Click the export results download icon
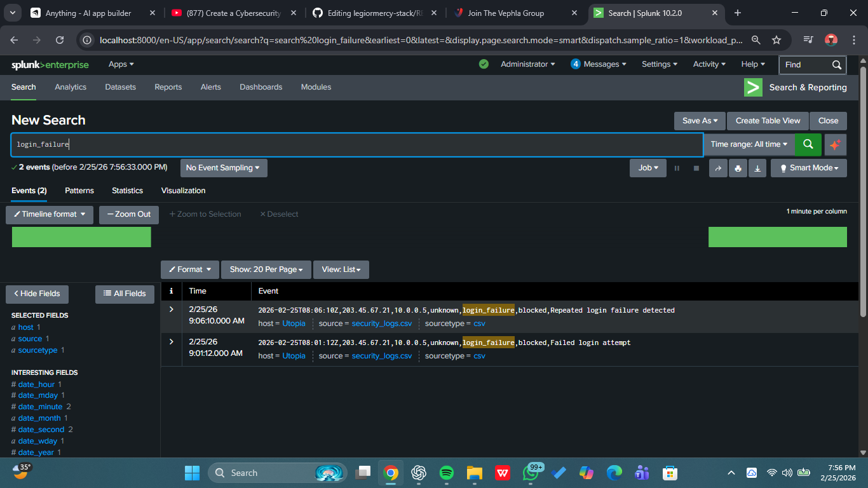This screenshot has height=488, width=868. 757,168
